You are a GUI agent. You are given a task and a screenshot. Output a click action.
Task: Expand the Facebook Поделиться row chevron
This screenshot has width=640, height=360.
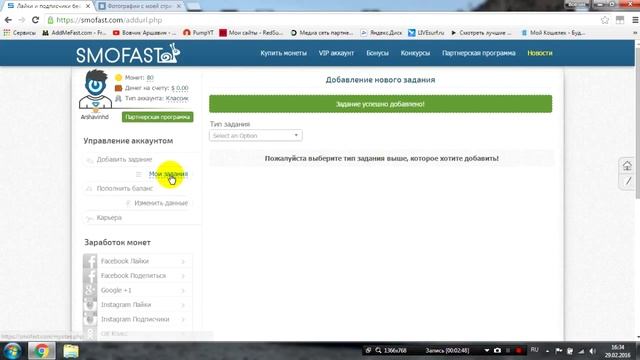183,276
